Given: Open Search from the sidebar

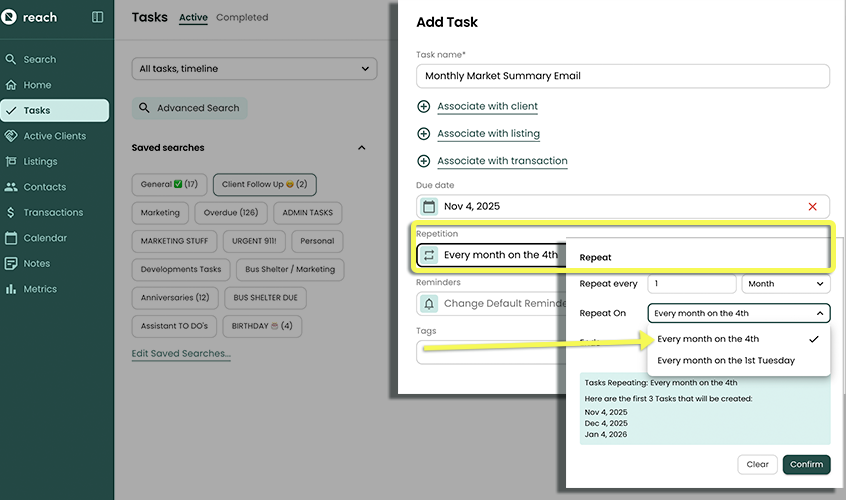Looking at the screenshot, I should point(39,59).
